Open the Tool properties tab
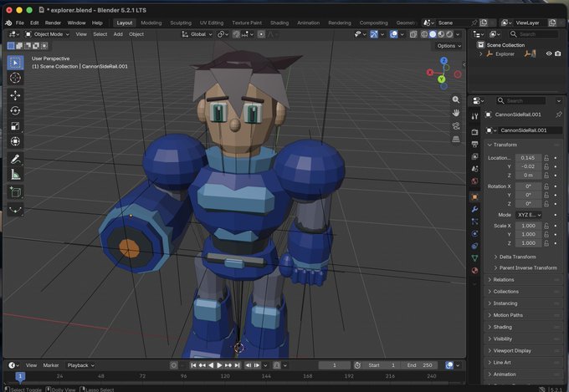The height and width of the screenshot is (392, 569). coord(474,116)
